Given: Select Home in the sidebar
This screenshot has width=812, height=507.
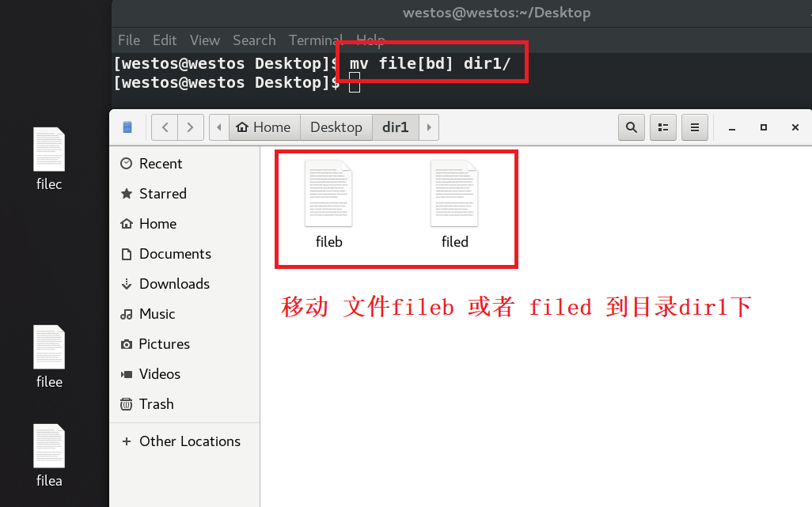Looking at the screenshot, I should click(x=184, y=224).
